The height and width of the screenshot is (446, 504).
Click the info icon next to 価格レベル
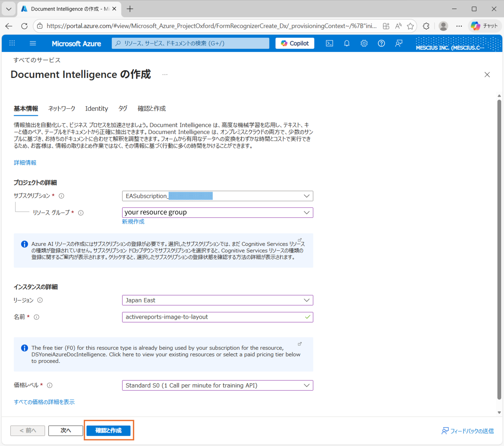pos(50,385)
